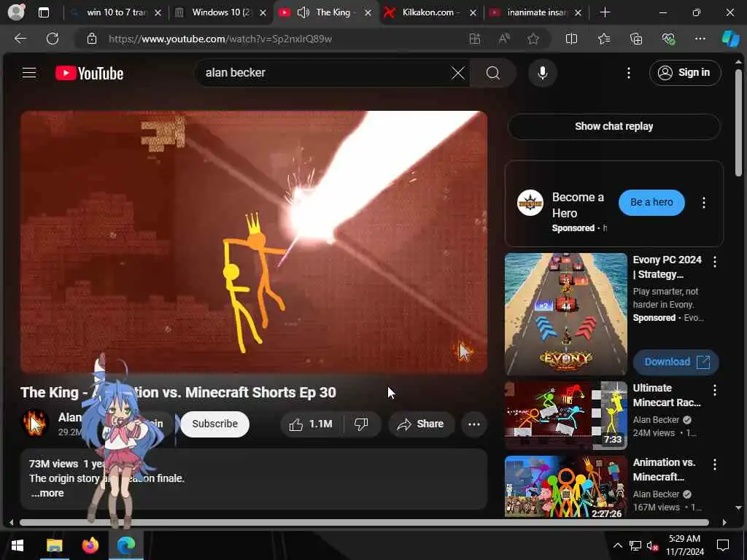Open Evony PC 2024 ad thumbnail
This screenshot has width=747, height=560.
(x=565, y=314)
